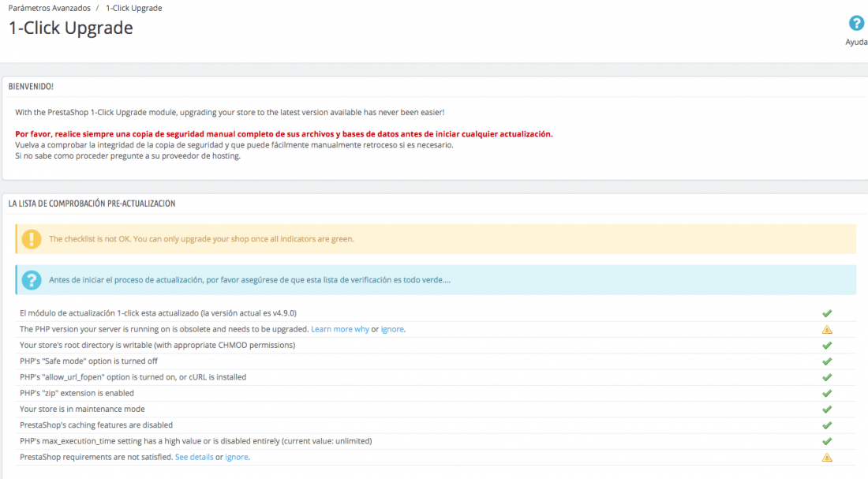Click the '1-Click Upgrade' page title
This screenshot has height=479, width=868.
(71, 28)
